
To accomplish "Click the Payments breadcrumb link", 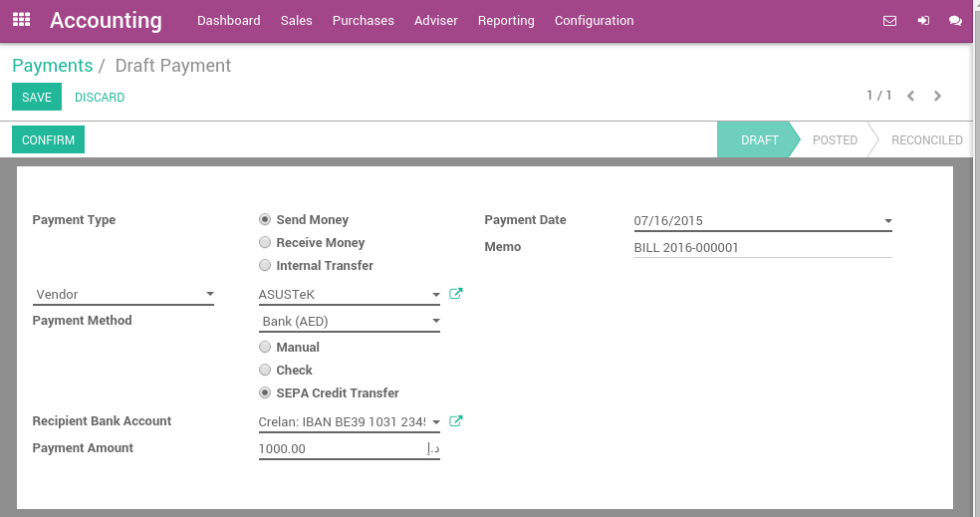I will tap(52, 66).
